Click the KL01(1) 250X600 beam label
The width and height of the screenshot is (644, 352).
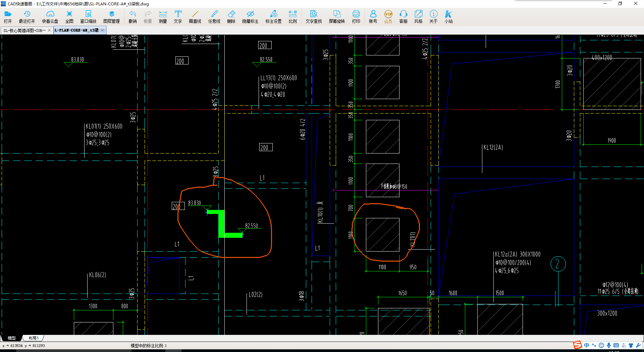[104, 126]
